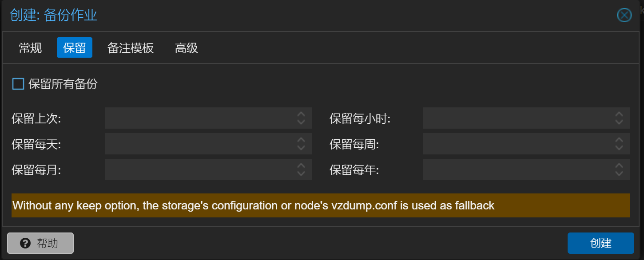Open 帮助 help button
This screenshot has height=260, width=644.
[x=40, y=243]
